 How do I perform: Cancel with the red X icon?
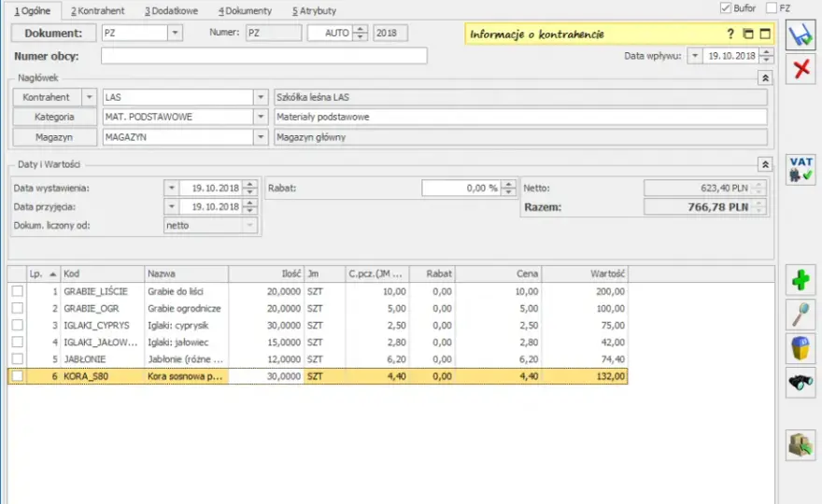801,69
